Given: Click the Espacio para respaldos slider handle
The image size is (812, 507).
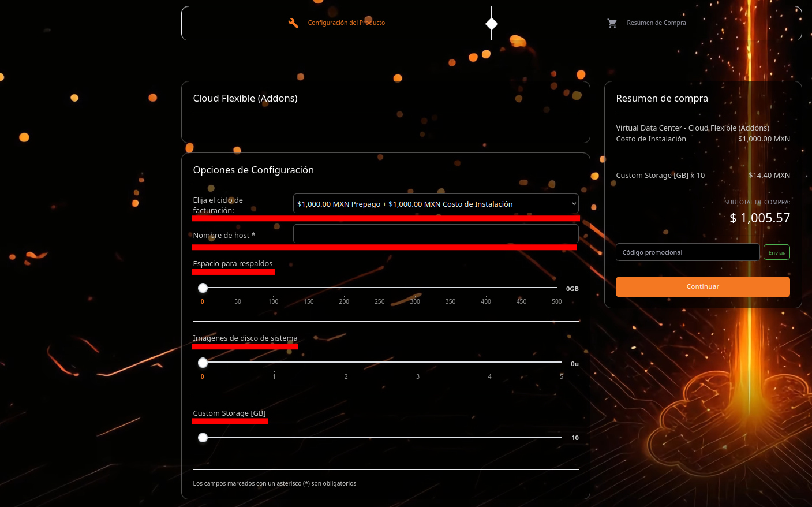Looking at the screenshot, I should (203, 288).
